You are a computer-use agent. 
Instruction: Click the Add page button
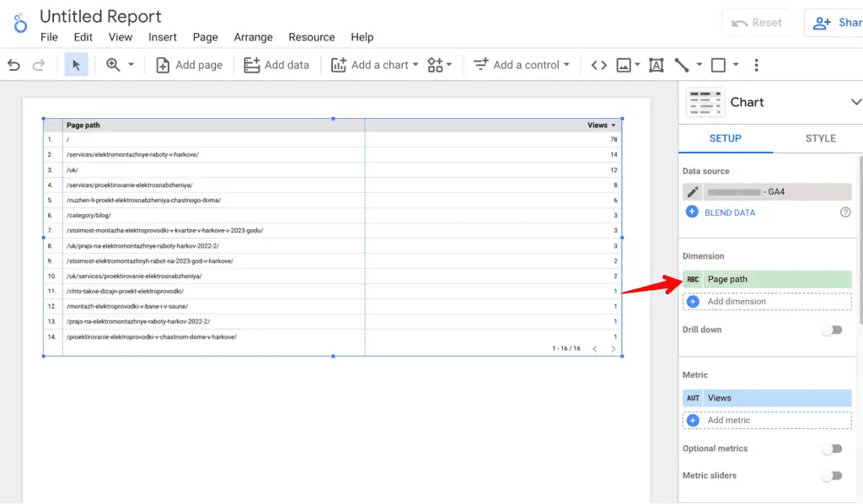pos(189,64)
